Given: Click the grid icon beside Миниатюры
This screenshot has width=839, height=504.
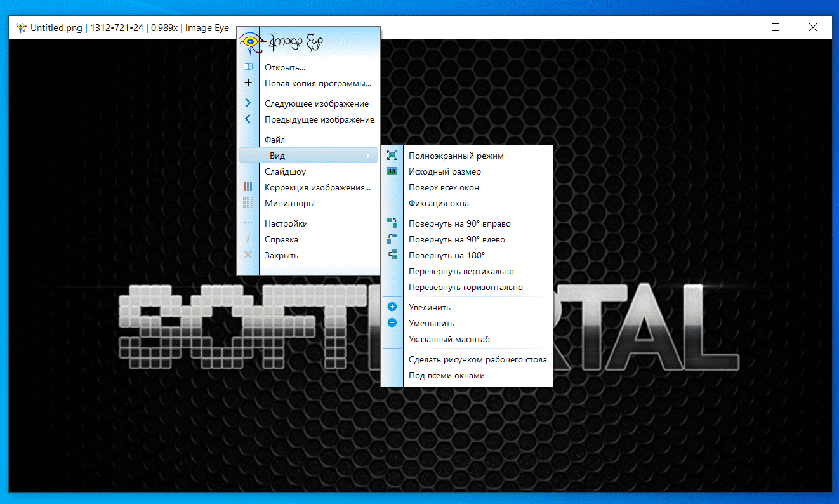Looking at the screenshot, I should [x=248, y=203].
